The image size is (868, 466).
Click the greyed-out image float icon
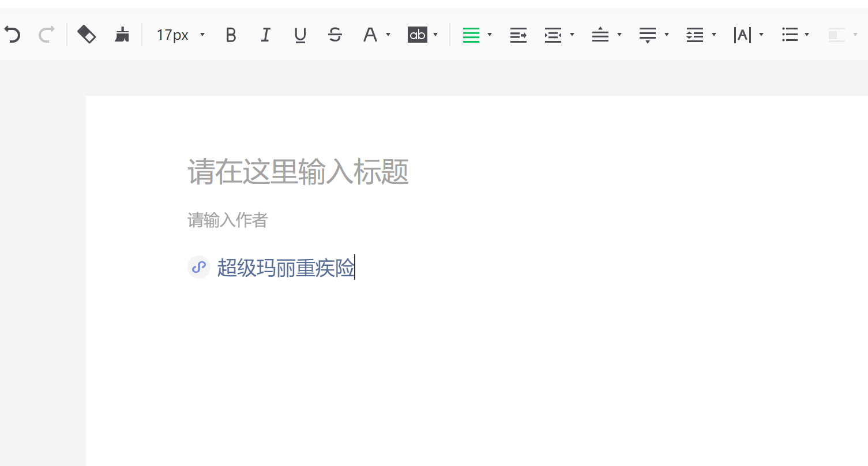click(x=836, y=35)
